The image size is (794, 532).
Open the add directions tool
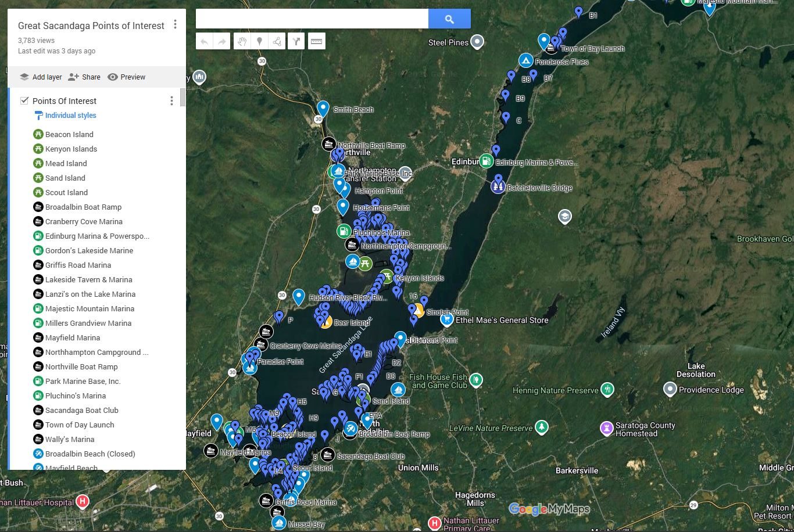[296, 41]
